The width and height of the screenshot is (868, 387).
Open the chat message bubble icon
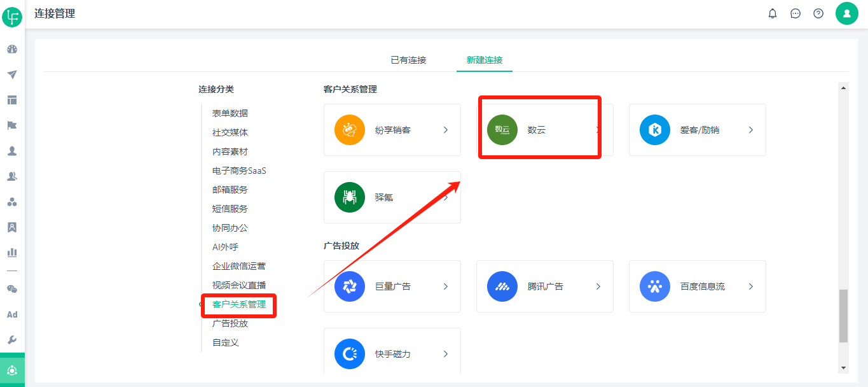[796, 13]
